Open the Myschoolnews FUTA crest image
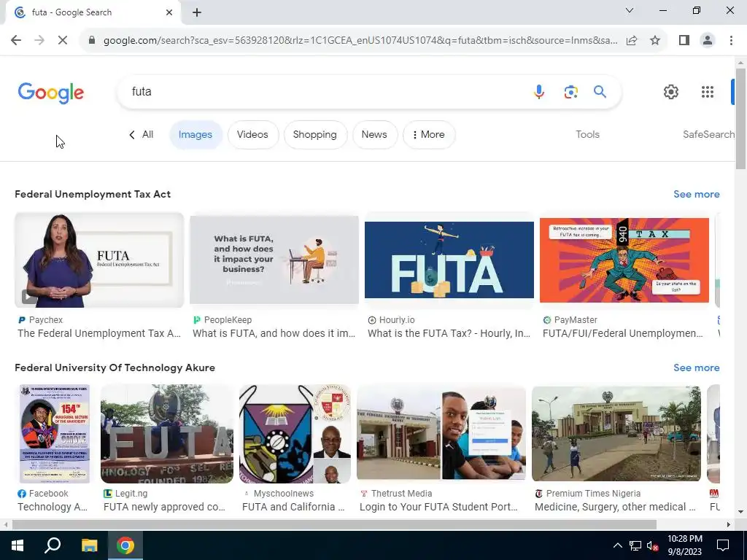 295,434
